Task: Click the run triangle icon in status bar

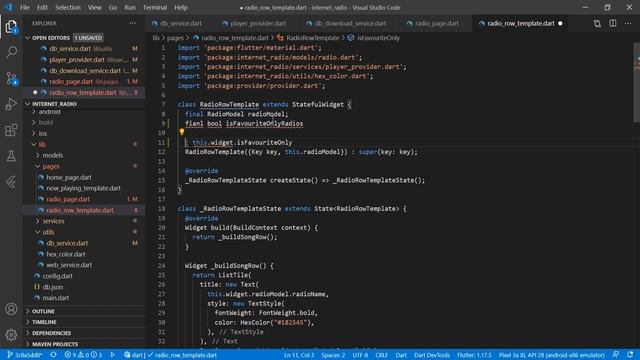Action: (x=113, y=355)
